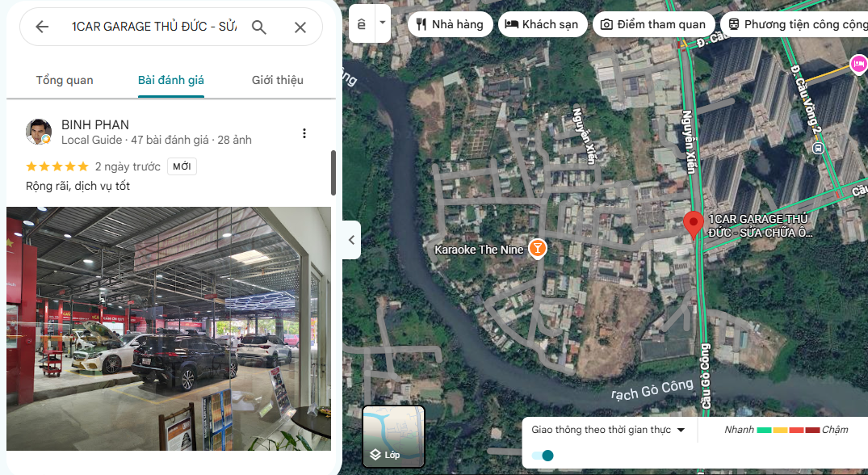Click the 1CAR GARAGE THỦ ĐỨC map label

(761, 226)
